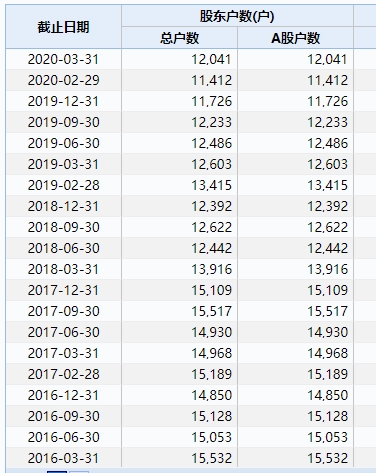Viewport: 376px width, 473px height.
Task: Click the 截止日期 column header
Action: point(63,27)
